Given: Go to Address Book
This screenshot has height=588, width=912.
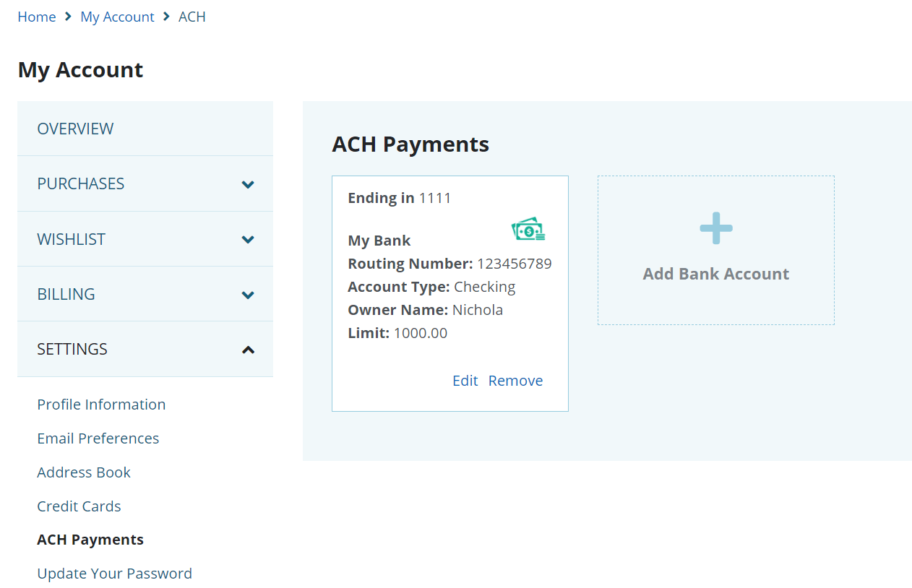Looking at the screenshot, I should point(84,472).
